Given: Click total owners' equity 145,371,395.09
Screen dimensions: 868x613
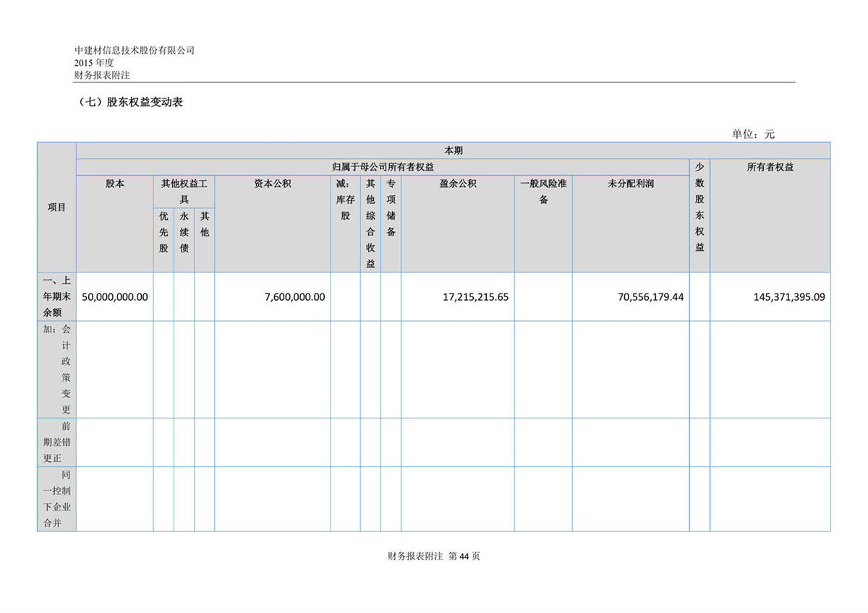Looking at the screenshot, I should [778, 296].
